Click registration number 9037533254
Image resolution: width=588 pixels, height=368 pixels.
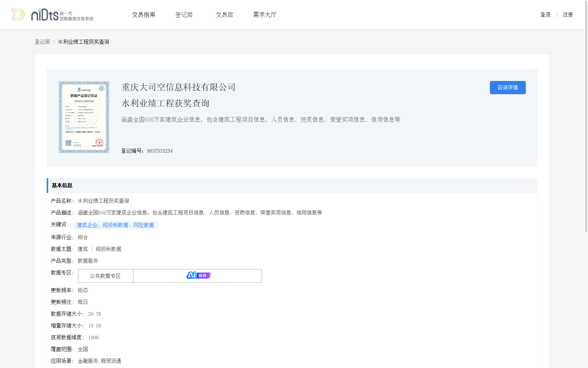[x=160, y=151]
